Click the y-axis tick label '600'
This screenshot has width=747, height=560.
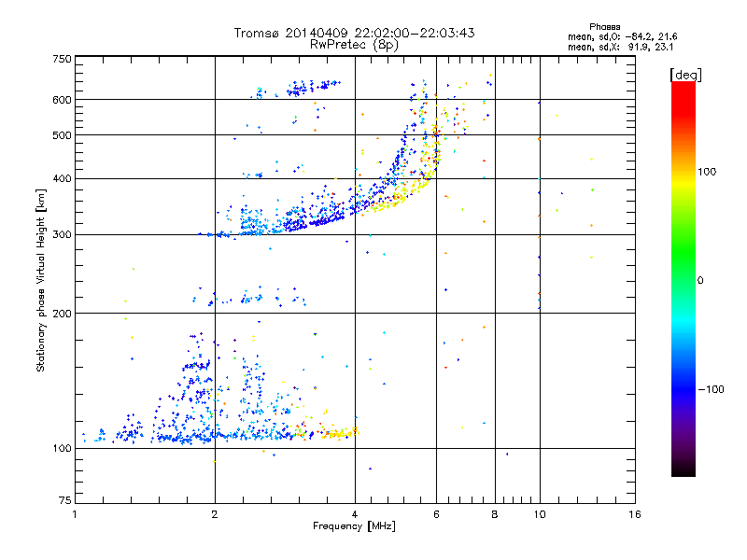[62, 100]
